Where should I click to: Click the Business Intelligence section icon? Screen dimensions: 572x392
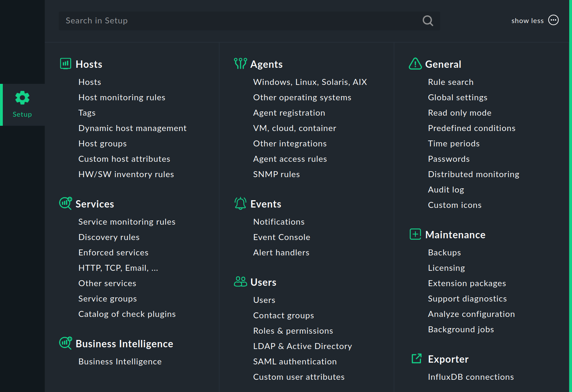(x=65, y=343)
